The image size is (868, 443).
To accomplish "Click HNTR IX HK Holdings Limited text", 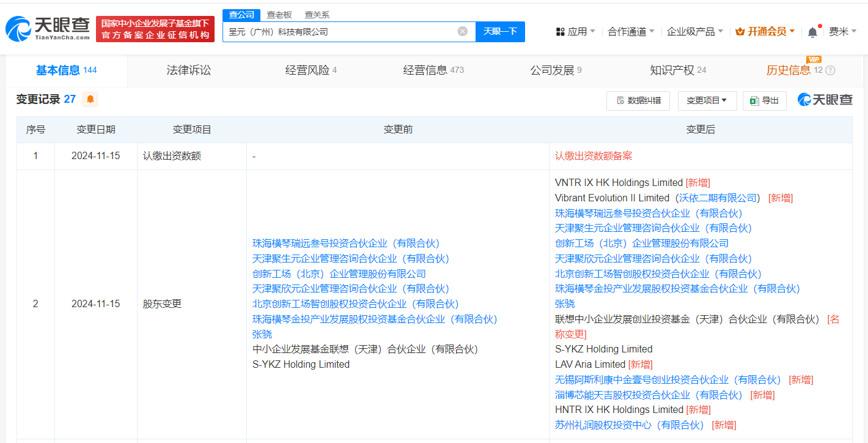I will [x=619, y=410].
